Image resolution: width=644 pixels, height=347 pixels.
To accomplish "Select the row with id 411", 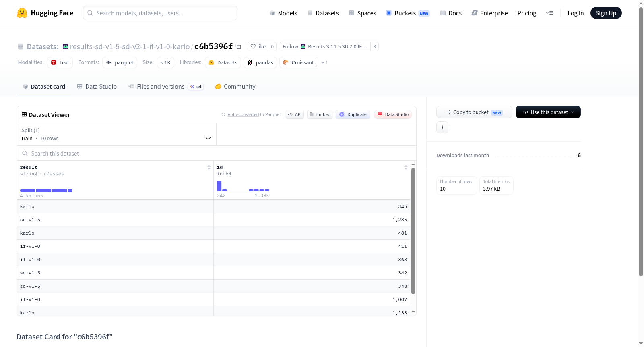I will point(213,246).
